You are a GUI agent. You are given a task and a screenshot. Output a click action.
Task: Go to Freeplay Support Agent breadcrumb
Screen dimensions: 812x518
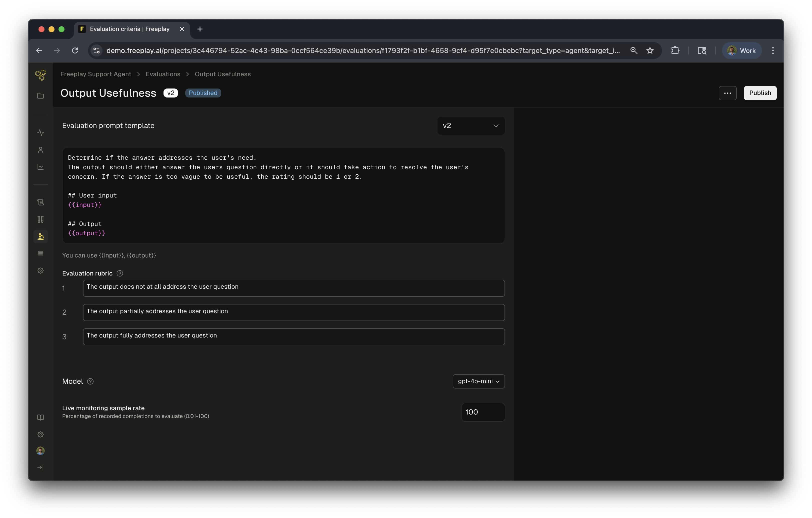point(96,74)
